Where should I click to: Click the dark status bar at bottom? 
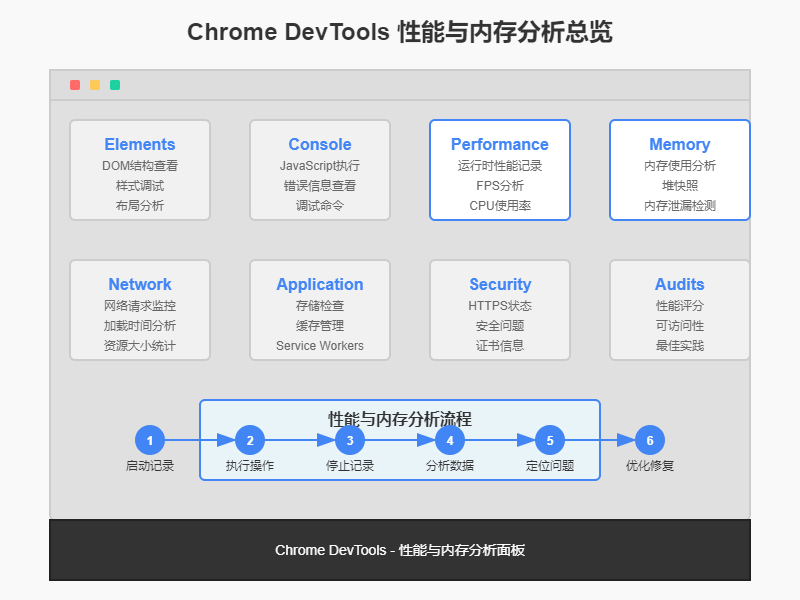[x=400, y=550]
